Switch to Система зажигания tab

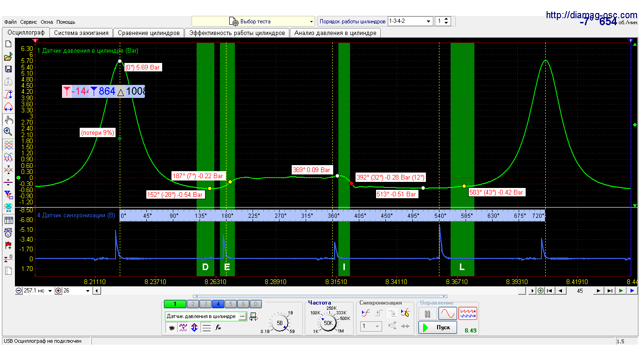[x=81, y=33]
